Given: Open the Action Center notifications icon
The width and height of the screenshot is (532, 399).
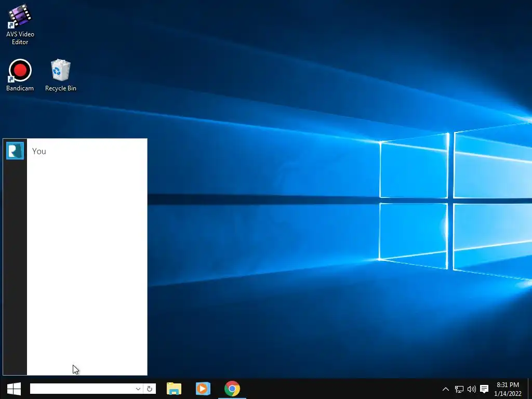Looking at the screenshot, I should [484, 389].
